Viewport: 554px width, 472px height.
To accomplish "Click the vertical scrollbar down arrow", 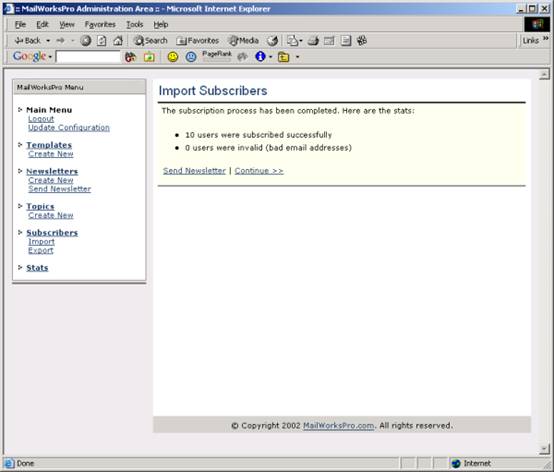I will click(x=544, y=449).
